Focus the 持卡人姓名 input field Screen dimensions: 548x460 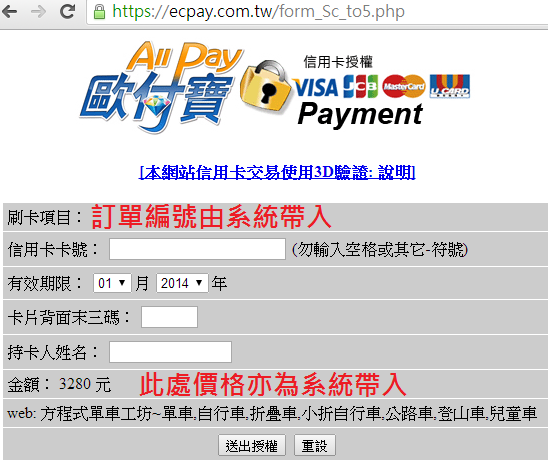[x=170, y=352]
